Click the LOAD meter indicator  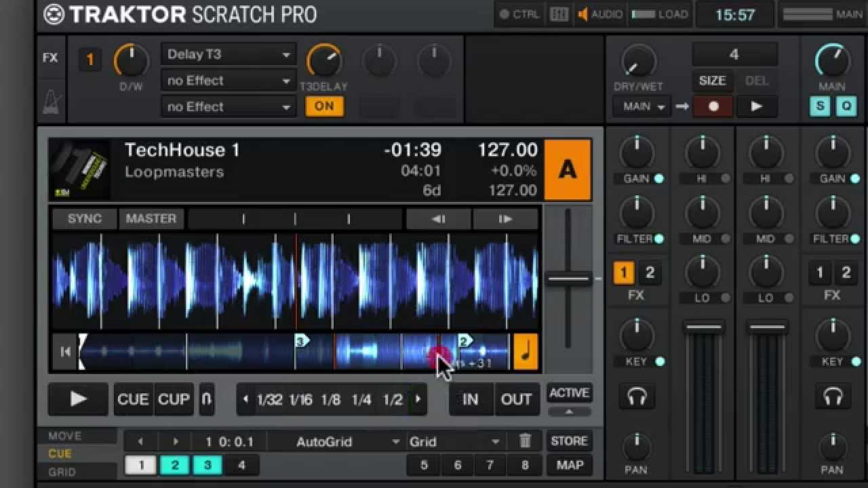point(660,14)
